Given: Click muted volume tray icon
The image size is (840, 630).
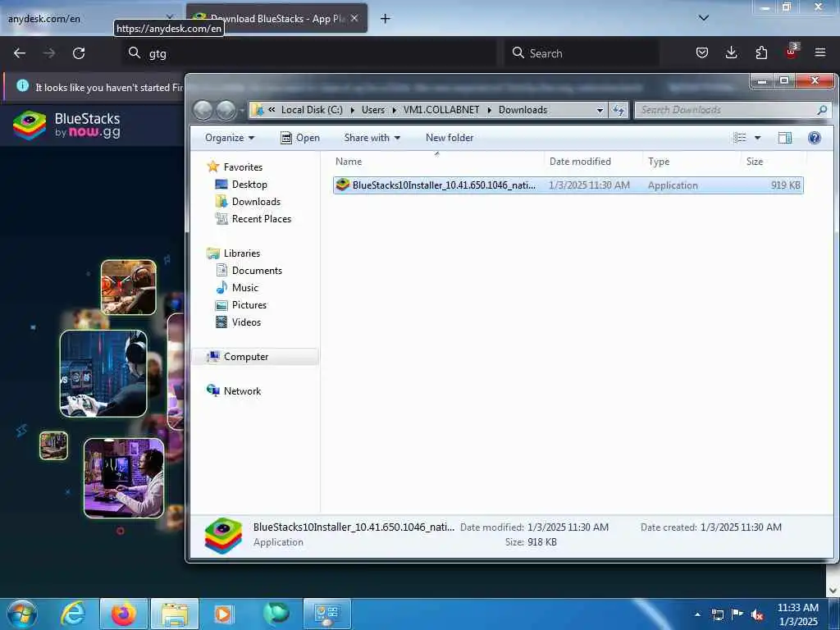Looking at the screenshot, I should click(757, 614).
